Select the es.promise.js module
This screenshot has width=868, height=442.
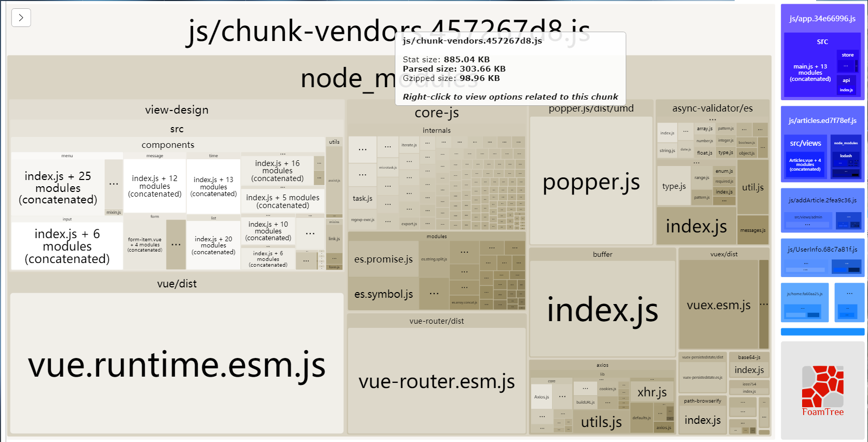point(383,259)
